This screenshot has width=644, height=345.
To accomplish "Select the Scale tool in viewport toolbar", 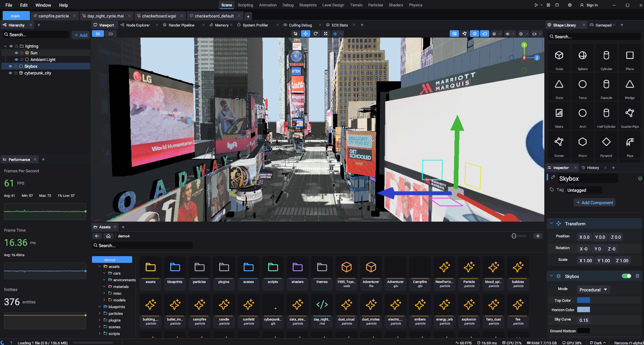I will coord(326,34).
